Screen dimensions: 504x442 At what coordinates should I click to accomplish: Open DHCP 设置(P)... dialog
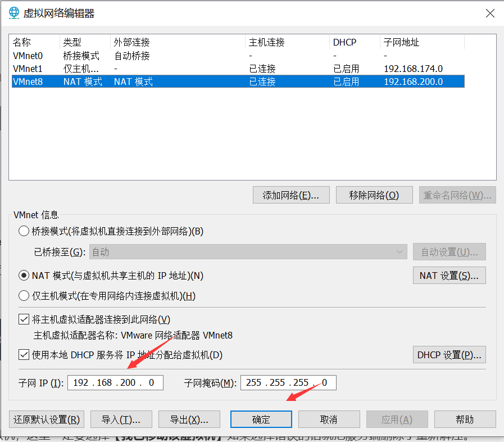coord(449,355)
